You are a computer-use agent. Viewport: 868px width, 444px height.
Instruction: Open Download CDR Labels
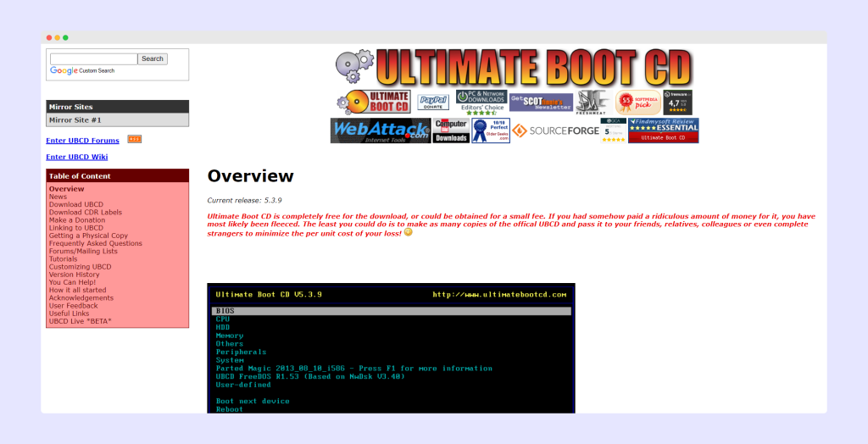tap(86, 212)
